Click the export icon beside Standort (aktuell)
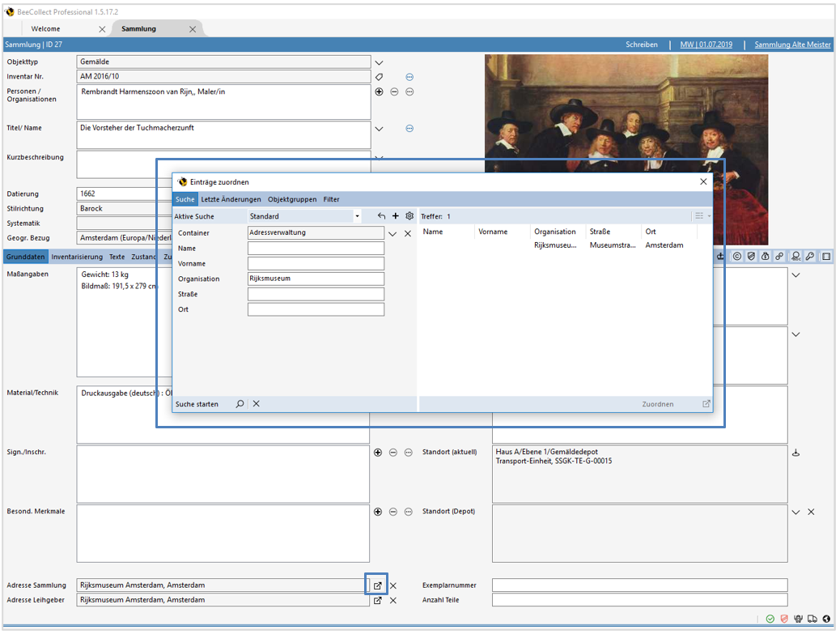The width and height of the screenshot is (840, 634). pyautogui.click(x=795, y=452)
